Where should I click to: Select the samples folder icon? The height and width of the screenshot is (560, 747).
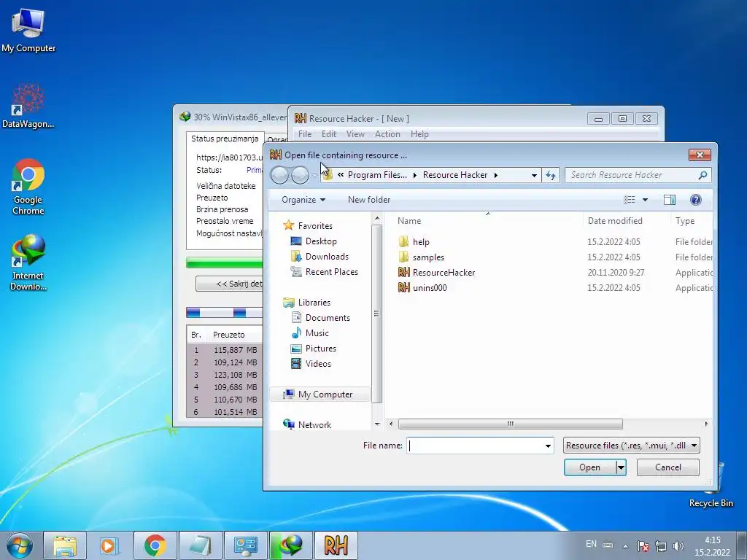tap(403, 257)
